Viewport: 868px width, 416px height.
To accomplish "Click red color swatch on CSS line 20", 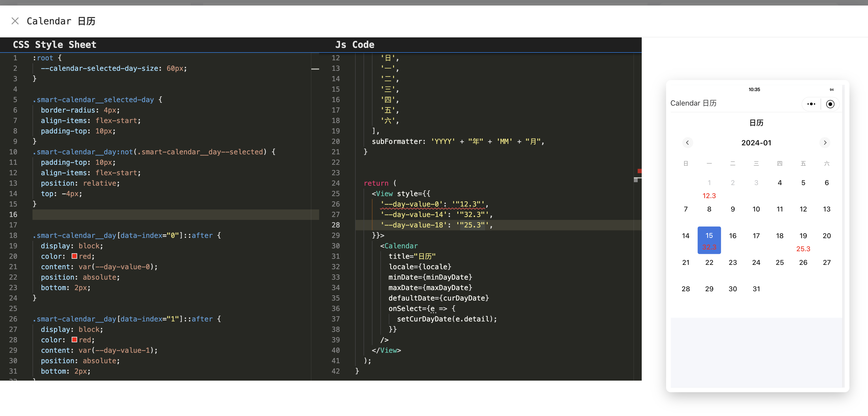I will tap(75, 256).
